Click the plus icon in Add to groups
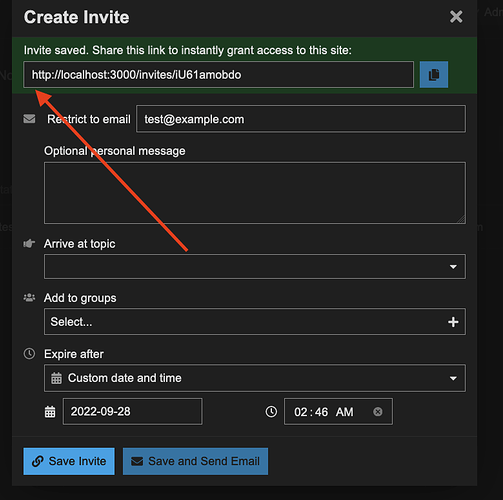This screenshot has width=503, height=500. point(453,322)
